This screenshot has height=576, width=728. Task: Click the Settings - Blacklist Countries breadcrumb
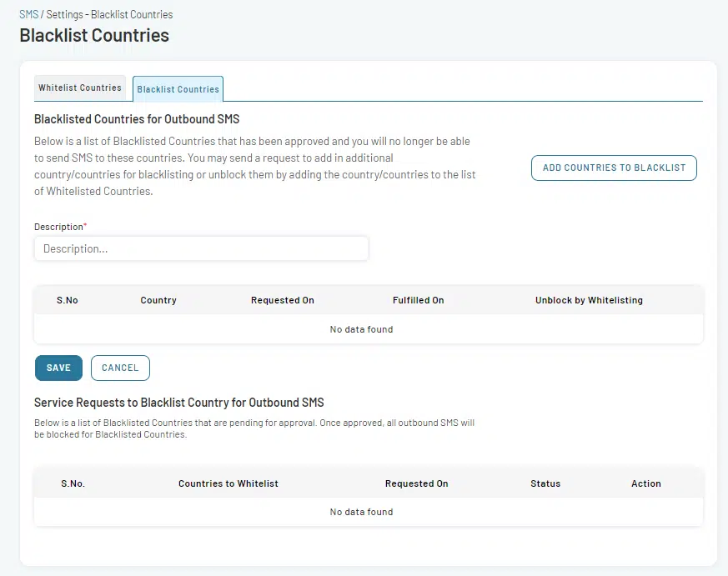pos(109,14)
